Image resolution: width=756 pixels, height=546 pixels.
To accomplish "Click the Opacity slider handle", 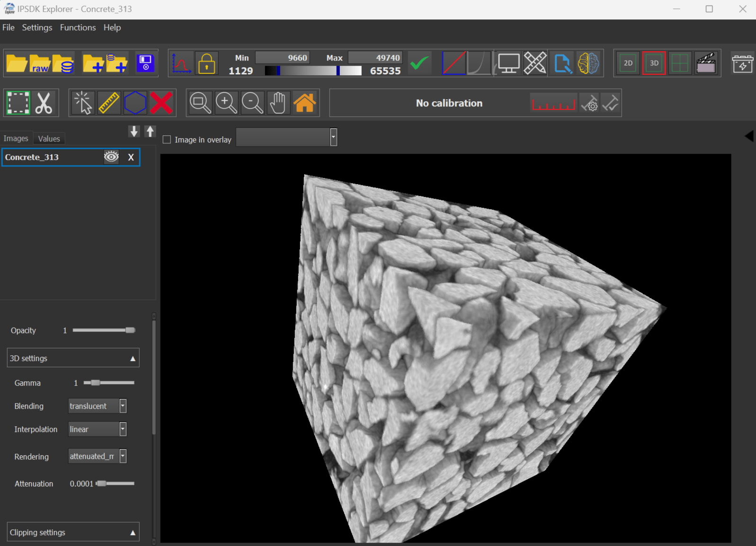I will point(130,330).
